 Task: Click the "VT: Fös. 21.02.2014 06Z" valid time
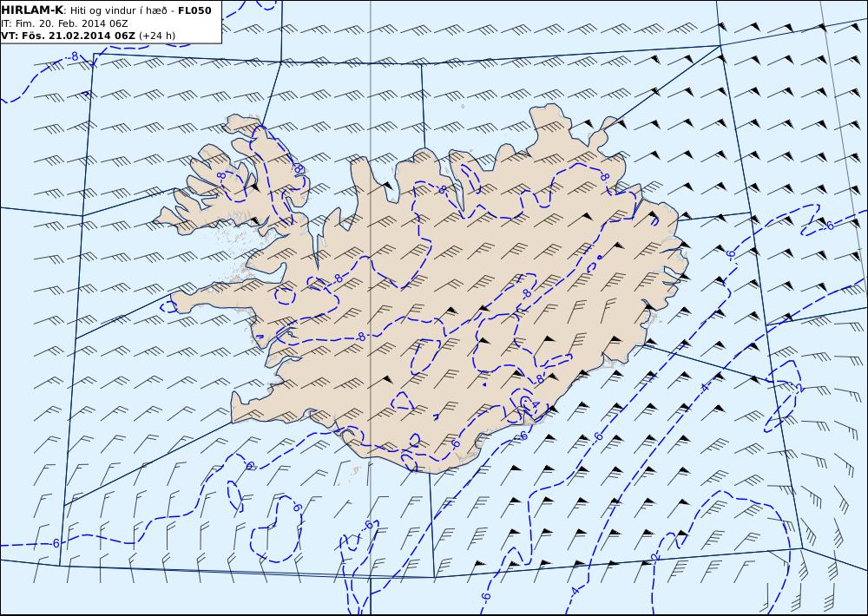pos(68,36)
